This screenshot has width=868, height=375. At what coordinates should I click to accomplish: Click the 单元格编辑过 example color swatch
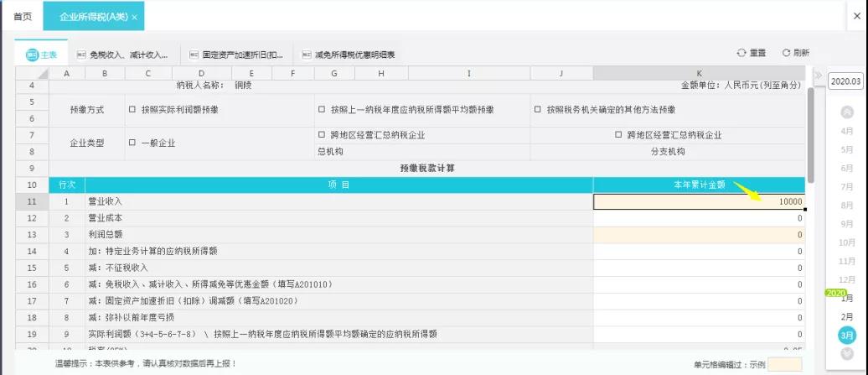pyautogui.click(x=784, y=364)
